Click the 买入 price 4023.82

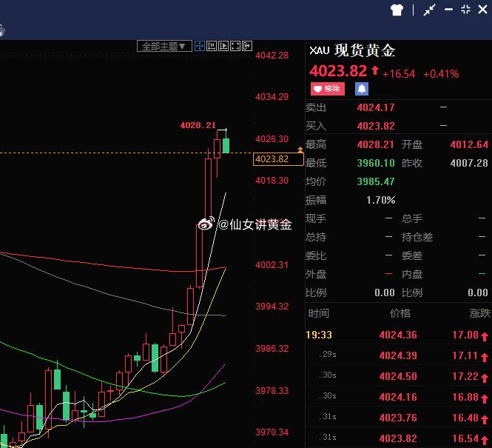376,126
